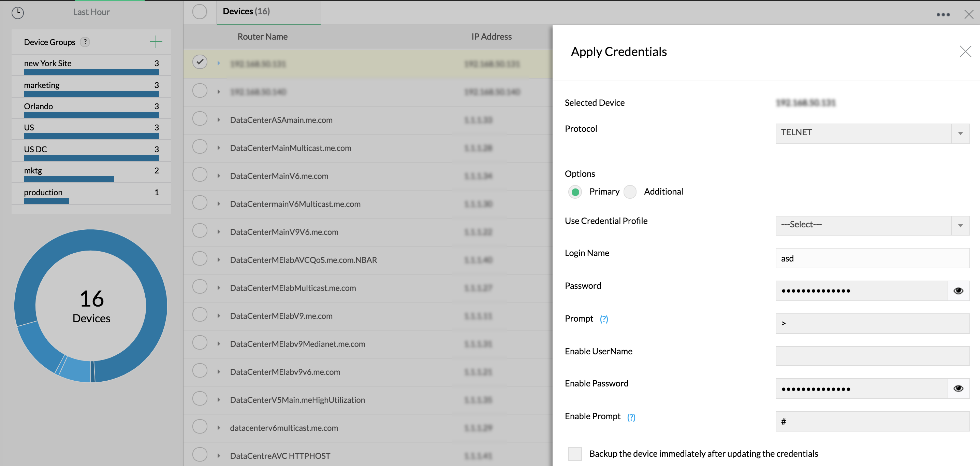Open the more options ellipsis menu
This screenshot has height=466, width=980.
click(x=943, y=14)
